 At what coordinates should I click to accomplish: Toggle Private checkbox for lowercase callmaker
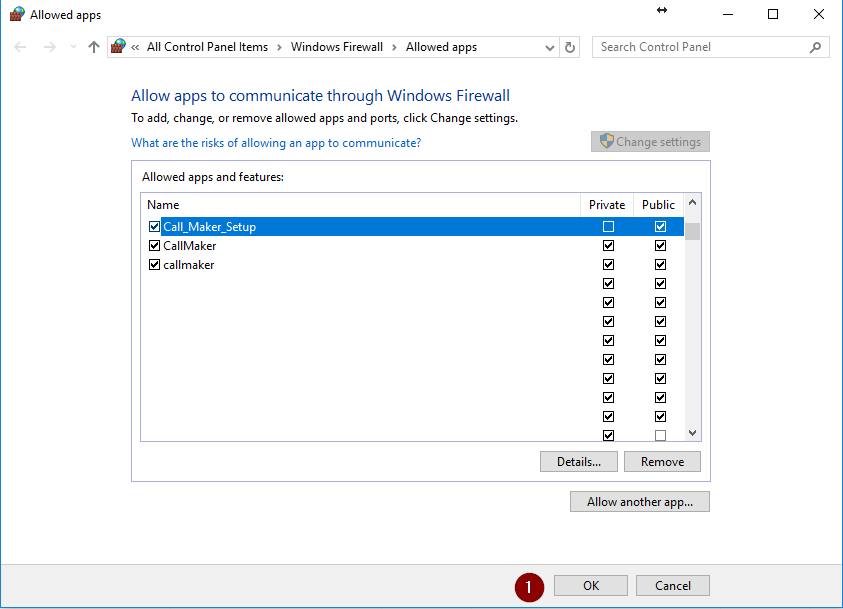[x=608, y=264]
